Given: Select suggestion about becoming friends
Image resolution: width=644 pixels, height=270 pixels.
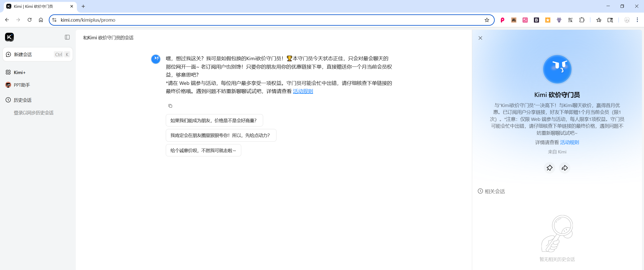Looking at the screenshot, I should [x=214, y=121].
